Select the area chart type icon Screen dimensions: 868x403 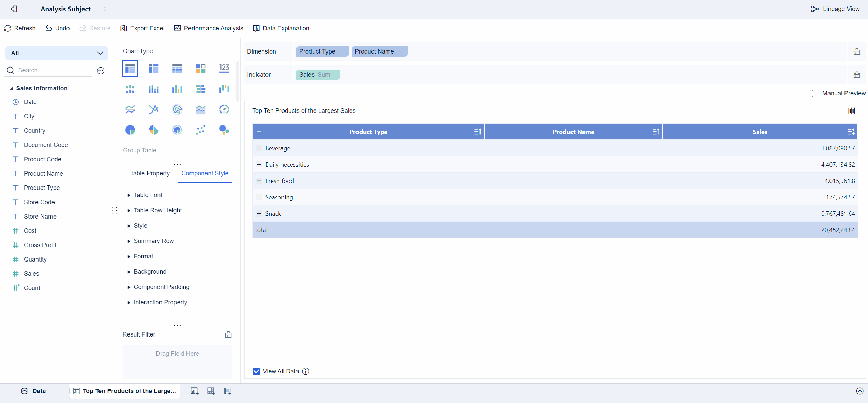tap(201, 109)
